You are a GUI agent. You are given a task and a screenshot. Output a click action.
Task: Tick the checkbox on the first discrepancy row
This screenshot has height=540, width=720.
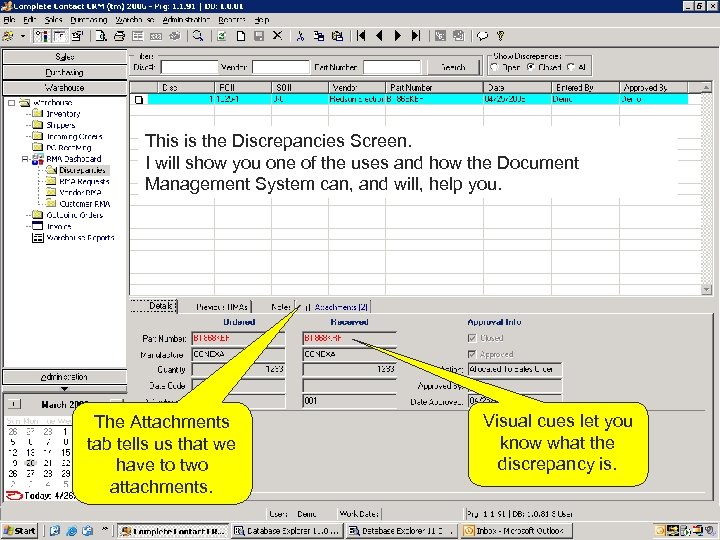139,99
